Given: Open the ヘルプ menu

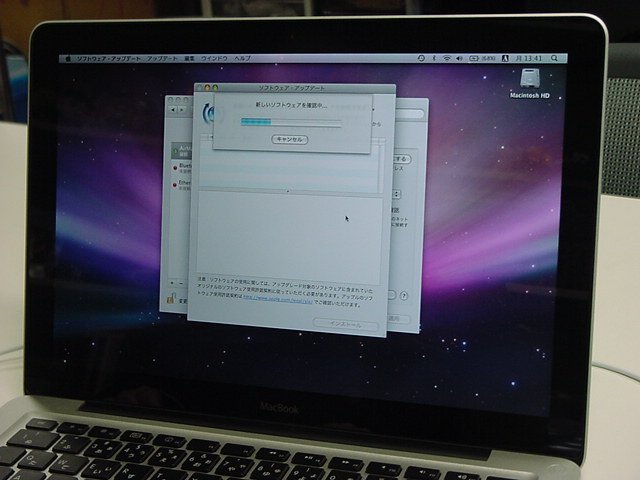Looking at the screenshot, I should click(x=242, y=58).
